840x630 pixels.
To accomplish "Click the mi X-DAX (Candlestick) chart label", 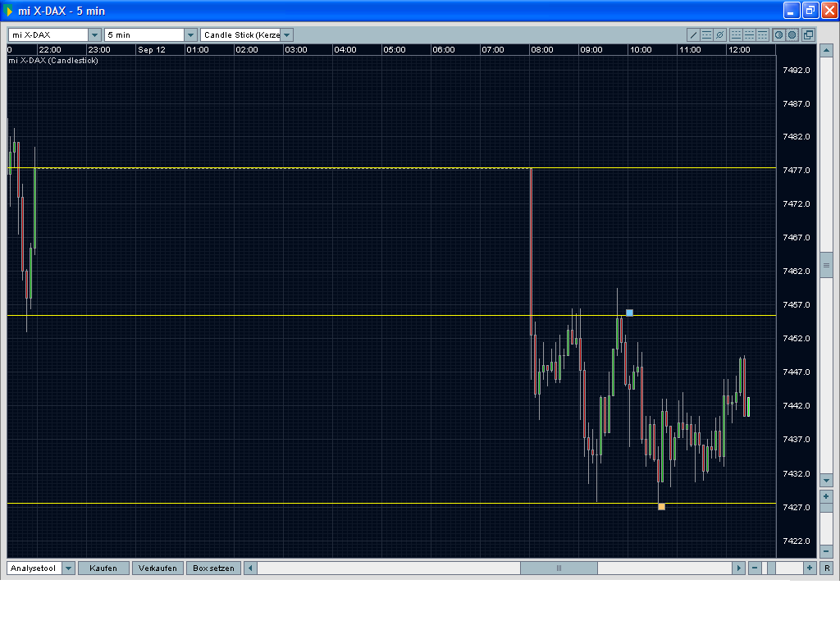I will (x=53, y=61).
